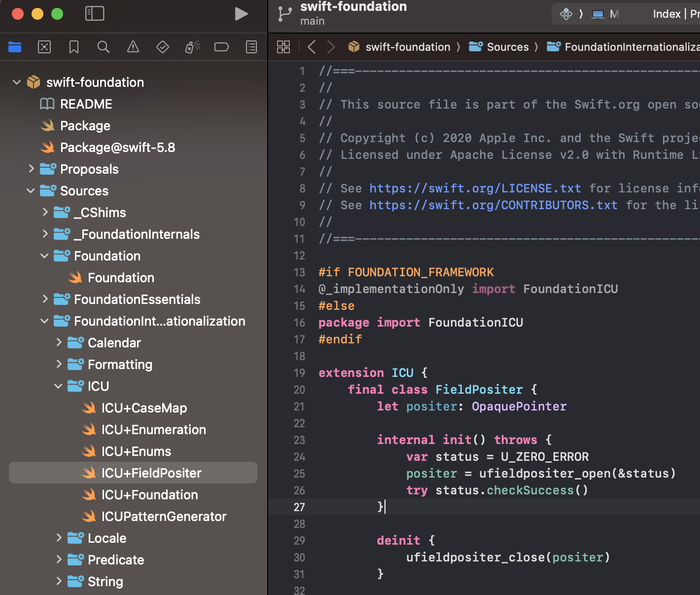Open the scheme selector in toolbar
Viewport: 700px width, 595px height.
tap(566, 14)
